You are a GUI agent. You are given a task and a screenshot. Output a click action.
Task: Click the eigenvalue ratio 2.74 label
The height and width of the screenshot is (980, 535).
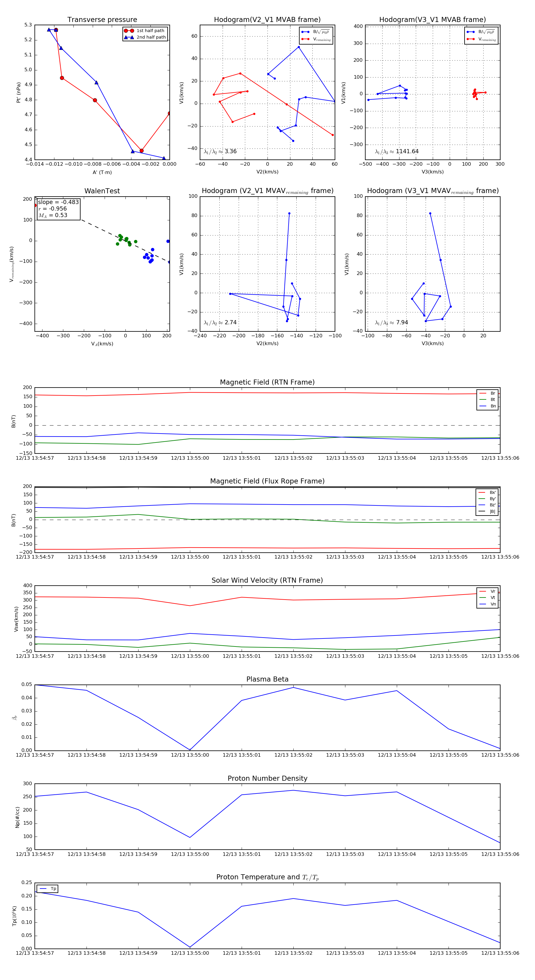(220, 323)
